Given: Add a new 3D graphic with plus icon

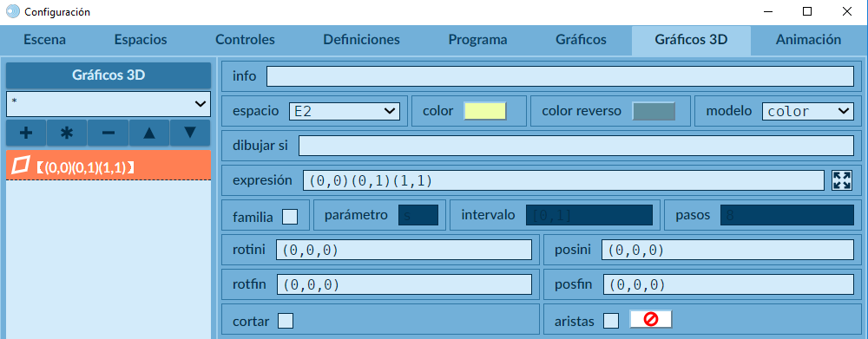Looking at the screenshot, I should 26,133.
